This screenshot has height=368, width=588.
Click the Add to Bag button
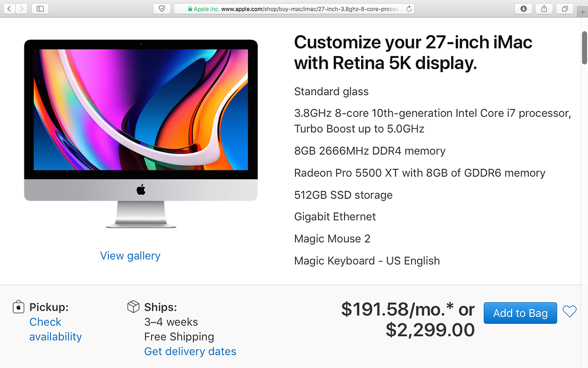point(520,313)
